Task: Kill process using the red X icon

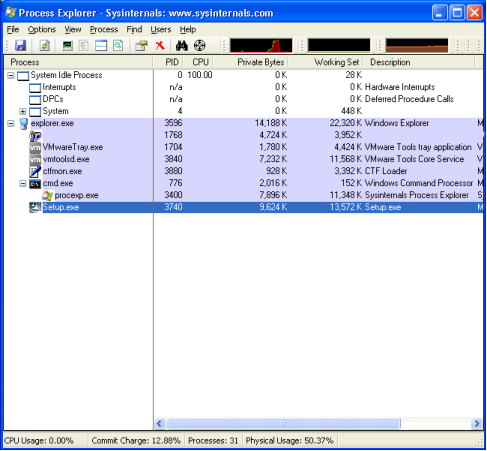Action: [160, 45]
